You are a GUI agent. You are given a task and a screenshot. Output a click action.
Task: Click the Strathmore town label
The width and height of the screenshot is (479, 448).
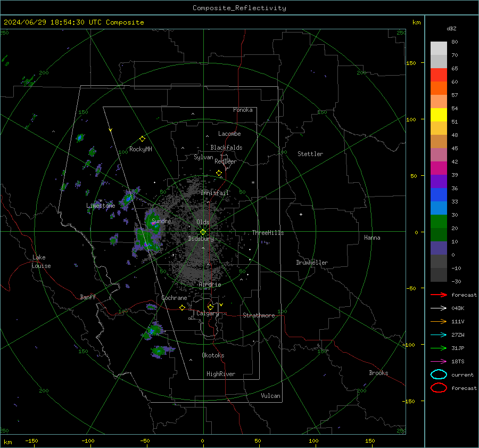pyautogui.click(x=259, y=315)
